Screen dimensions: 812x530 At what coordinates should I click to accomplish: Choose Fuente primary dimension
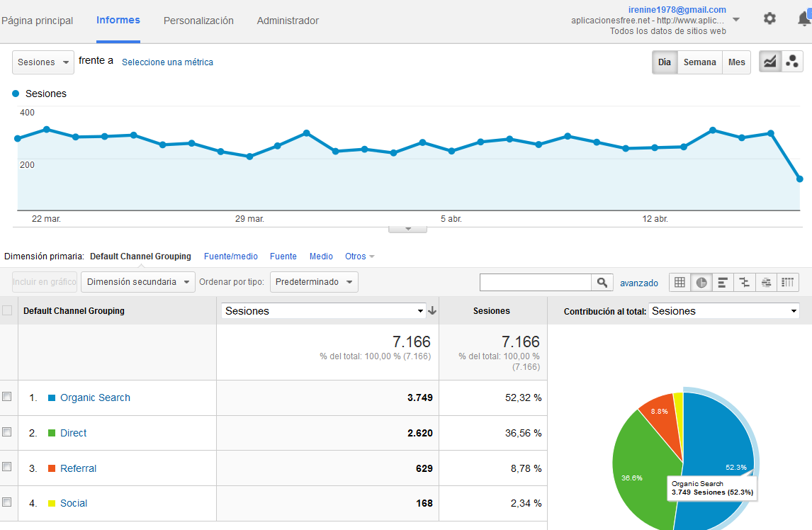click(x=283, y=256)
